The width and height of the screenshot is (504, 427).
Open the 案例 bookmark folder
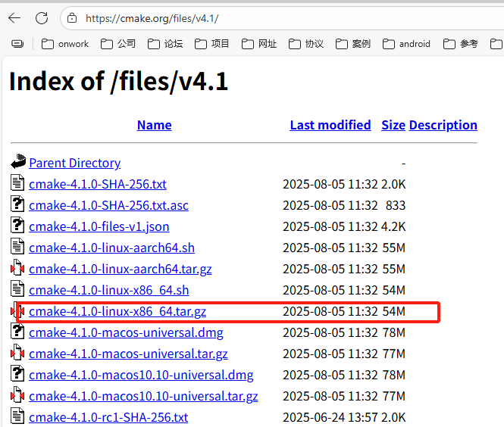click(353, 44)
